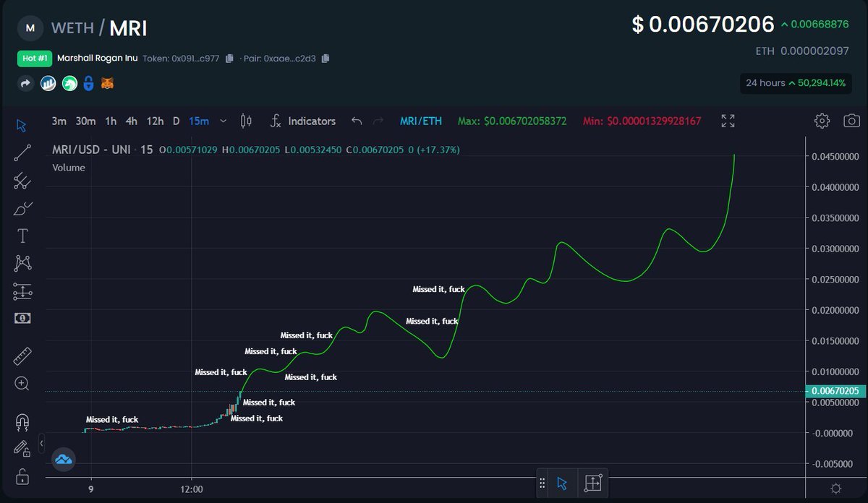The image size is (868, 503).
Task: Select the text annotation tool
Action: (22, 236)
